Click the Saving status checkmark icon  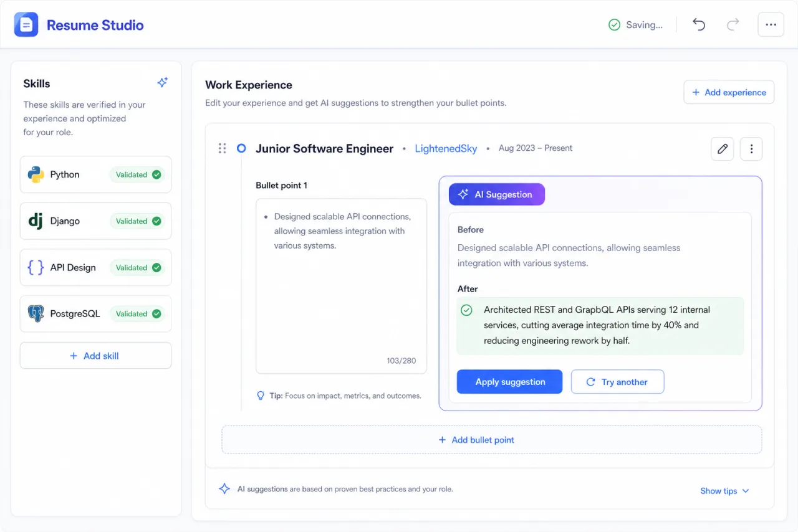click(x=614, y=25)
